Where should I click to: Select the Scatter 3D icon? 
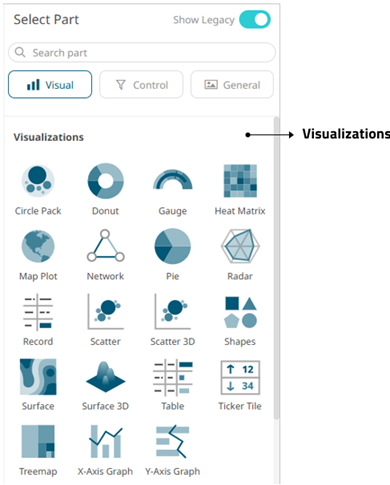click(173, 312)
